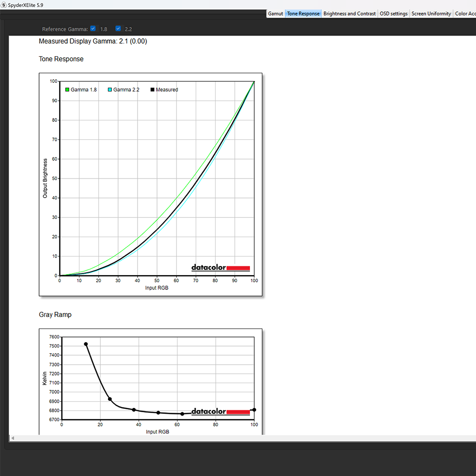
Task: Click the black Measured legend swatch
Action: click(152, 89)
